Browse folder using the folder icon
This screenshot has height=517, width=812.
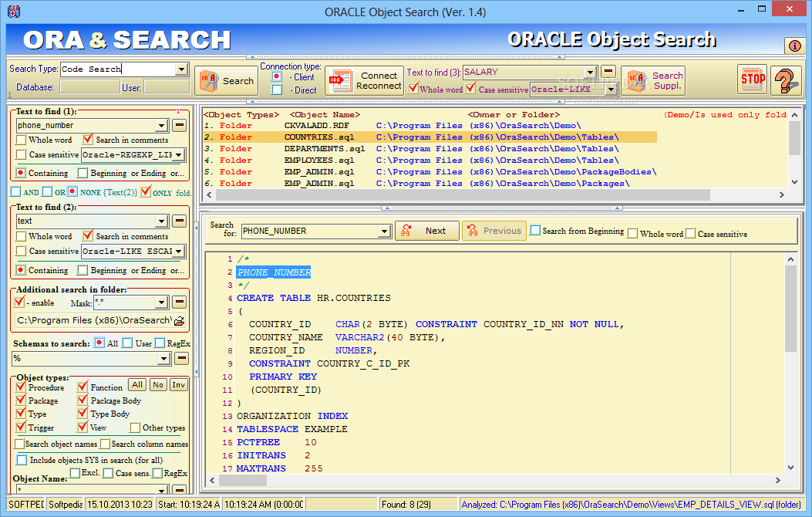point(179,320)
